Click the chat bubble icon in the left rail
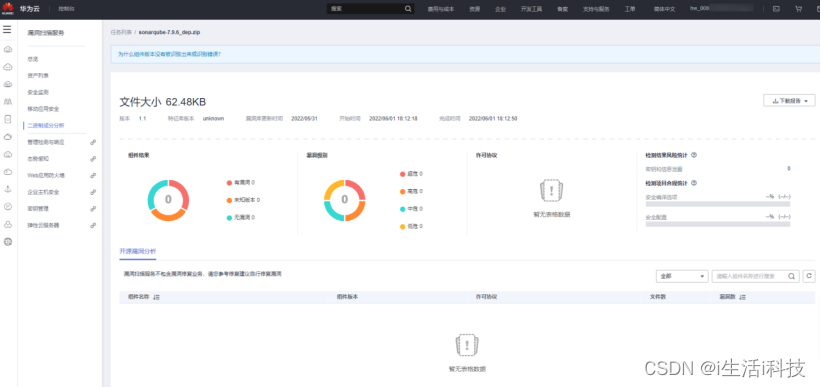This screenshot has width=821, height=387. click(8, 207)
